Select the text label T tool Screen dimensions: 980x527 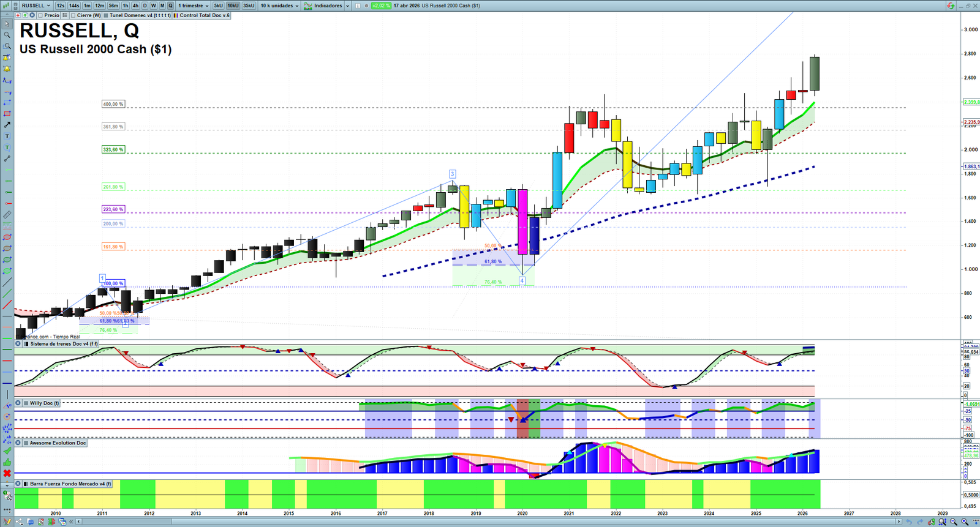[x=7, y=136]
